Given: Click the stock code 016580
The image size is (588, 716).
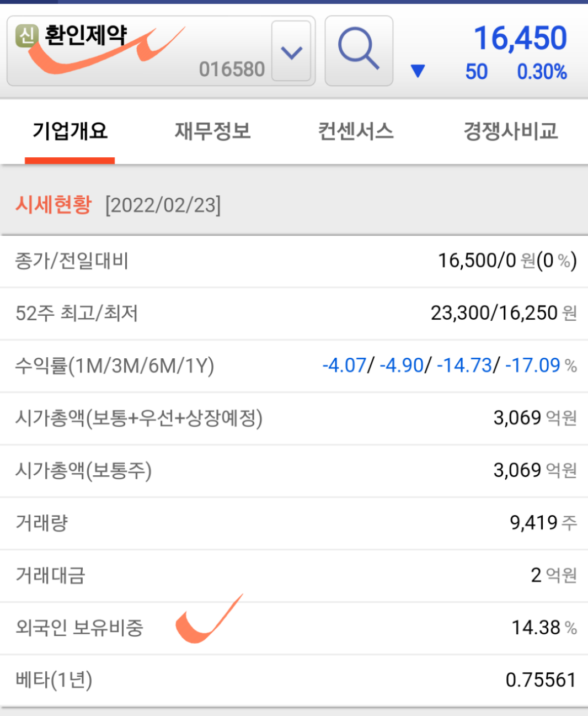Looking at the screenshot, I should point(232,70).
